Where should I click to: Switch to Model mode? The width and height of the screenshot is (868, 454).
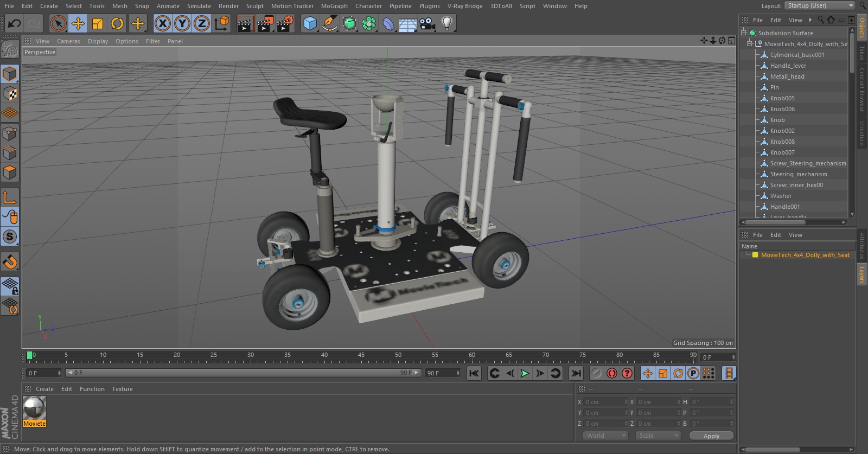tap(10, 74)
